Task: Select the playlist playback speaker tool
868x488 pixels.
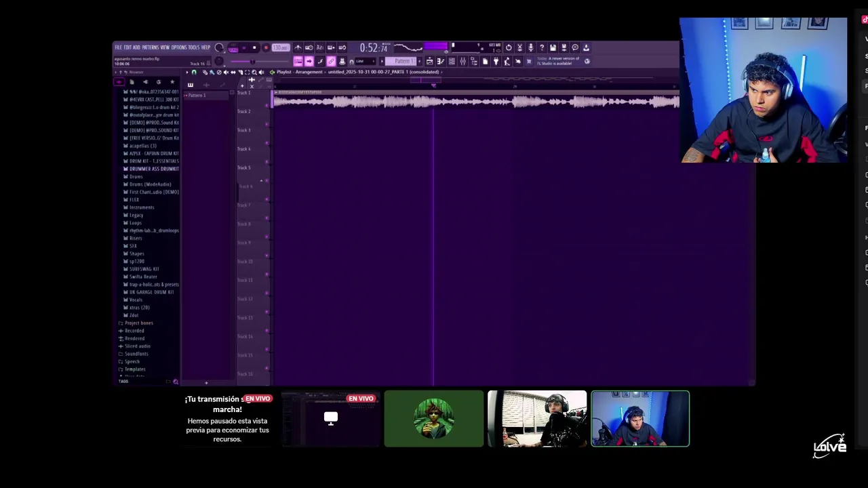Action: click(x=261, y=73)
